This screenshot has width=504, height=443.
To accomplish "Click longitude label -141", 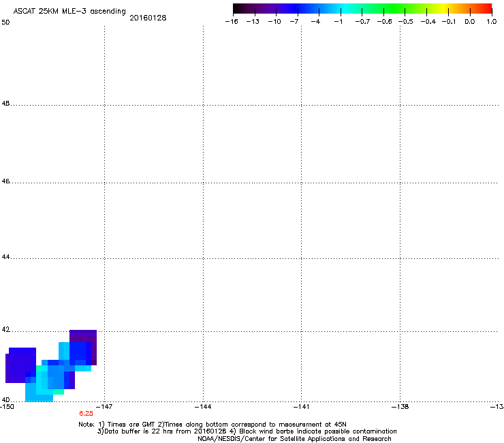I will (301, 407).
